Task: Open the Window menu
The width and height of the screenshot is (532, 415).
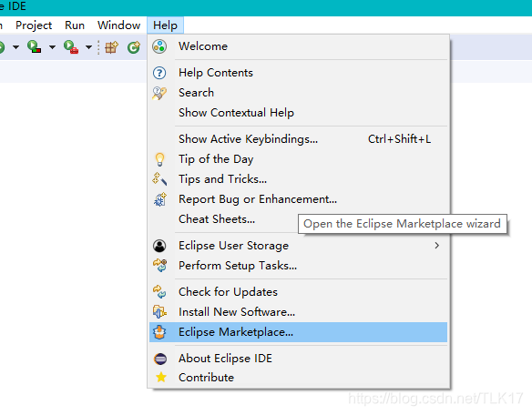Action: point(118,25)
